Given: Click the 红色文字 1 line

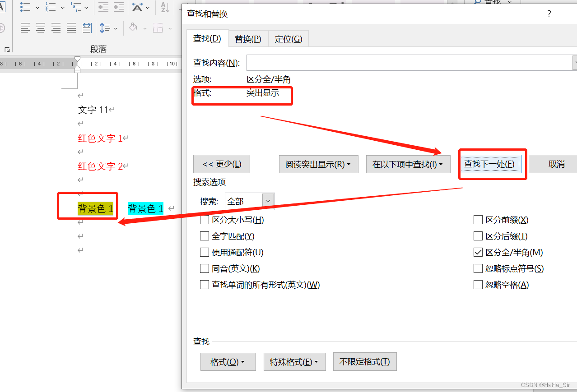Looking at the screenshot, I should 100,138.
